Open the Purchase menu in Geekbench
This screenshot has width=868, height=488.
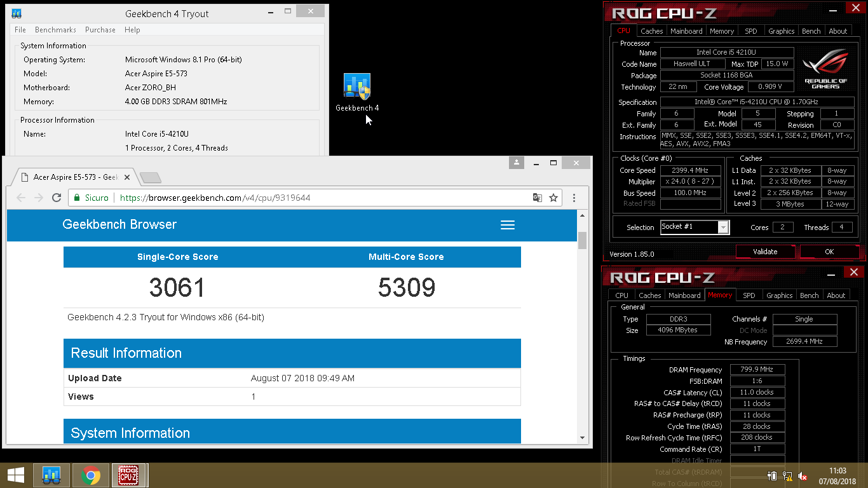(100, 30)
